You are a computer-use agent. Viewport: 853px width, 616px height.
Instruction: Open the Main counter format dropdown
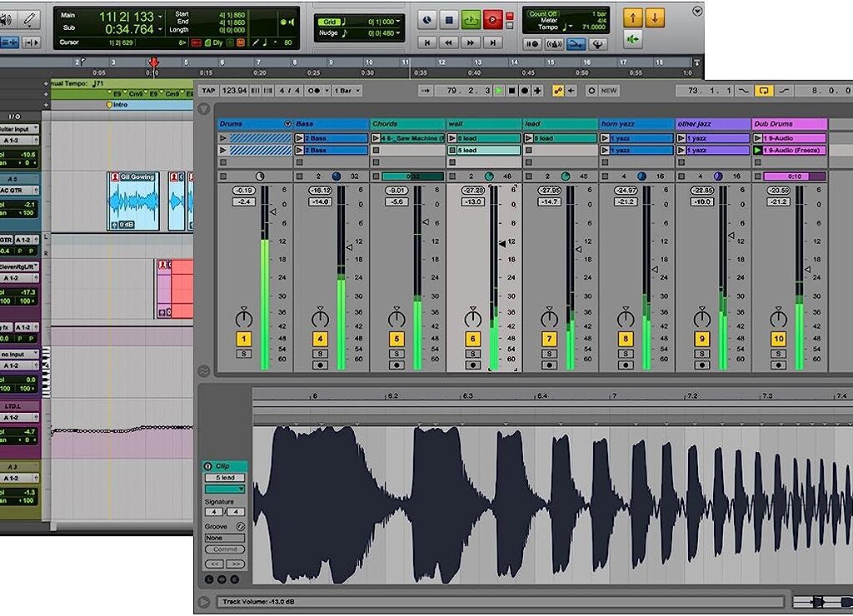click(x=160, y=17)
